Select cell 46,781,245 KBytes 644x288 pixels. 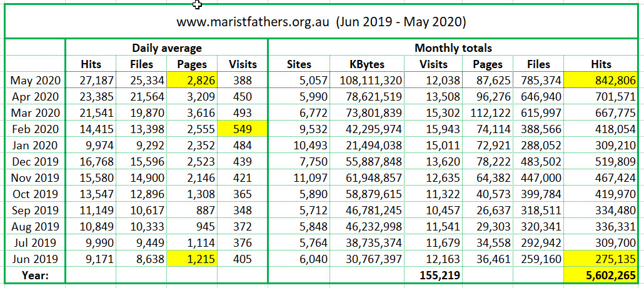(x=367, y=210)
